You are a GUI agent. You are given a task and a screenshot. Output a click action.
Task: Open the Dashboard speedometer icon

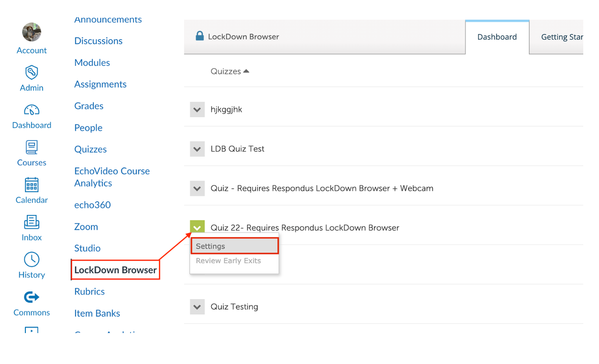31,110
